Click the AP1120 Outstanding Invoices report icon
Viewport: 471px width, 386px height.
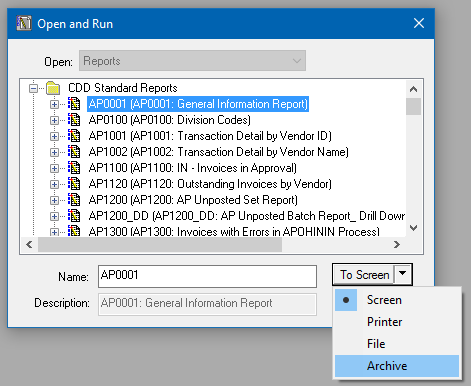click(x=74, y=184)
